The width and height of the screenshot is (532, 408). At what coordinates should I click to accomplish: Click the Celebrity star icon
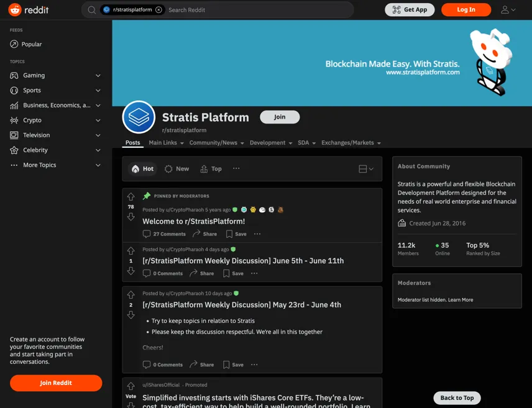coord(14,150)
